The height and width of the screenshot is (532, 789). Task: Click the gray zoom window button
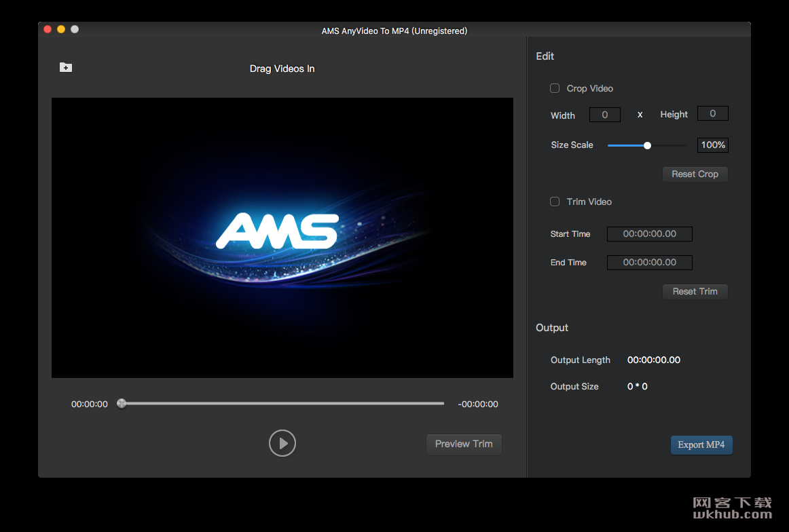pyautogui.click(x=75, y=30)
